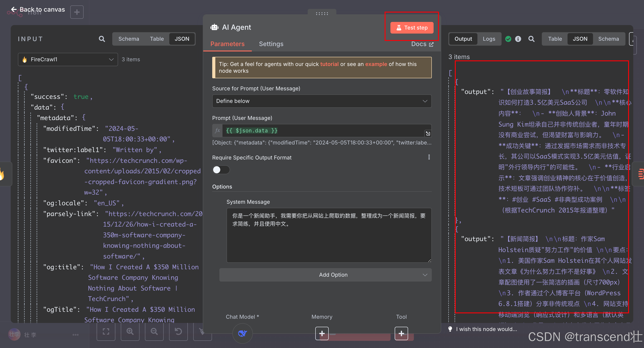644x348 pixels.
Task: Select the Output tab in results panel
Action: [463, 39]
